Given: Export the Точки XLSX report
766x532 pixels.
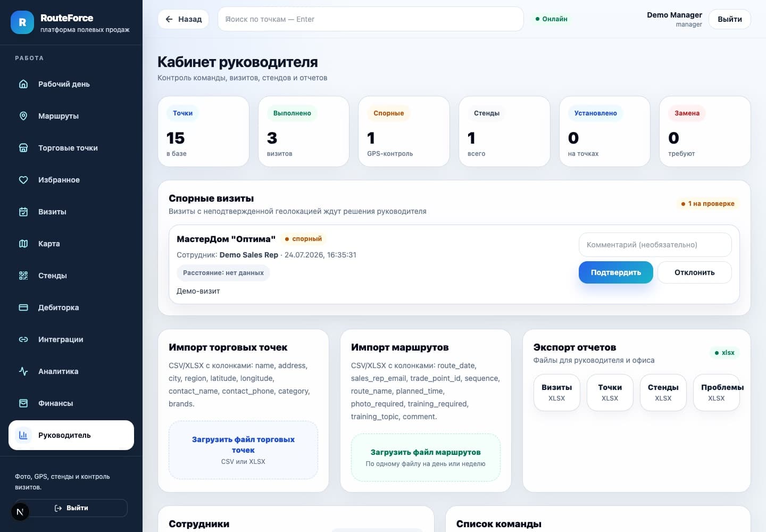Looking at the screenshot, I should pyautogui.click(x=610, y=393).
